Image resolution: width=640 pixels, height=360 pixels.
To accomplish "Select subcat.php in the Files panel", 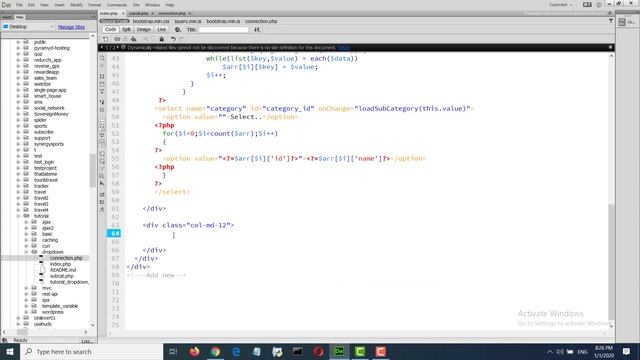I will pyautogui.click(x=62, y=276).
